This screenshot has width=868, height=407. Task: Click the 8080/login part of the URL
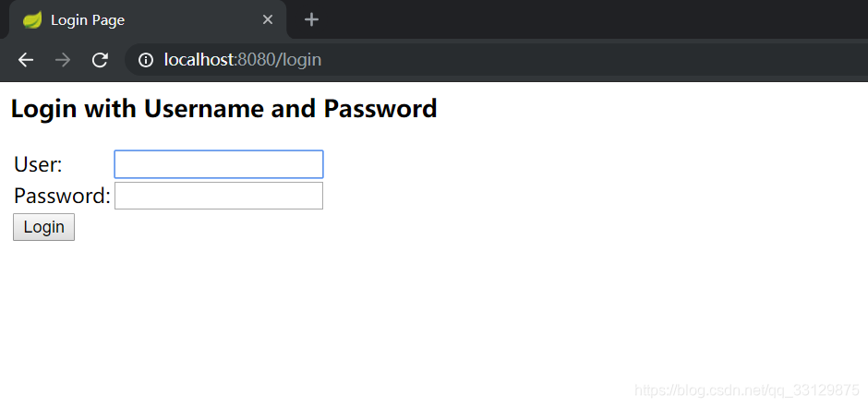point(280,60)
